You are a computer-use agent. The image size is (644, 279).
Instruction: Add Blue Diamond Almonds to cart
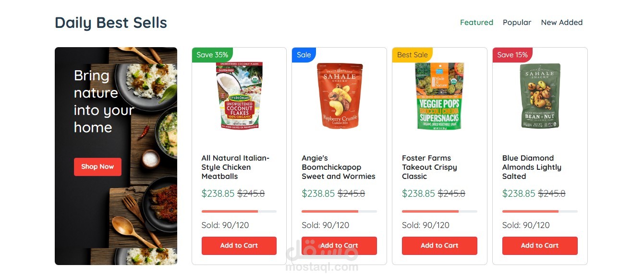pos(540,245)
